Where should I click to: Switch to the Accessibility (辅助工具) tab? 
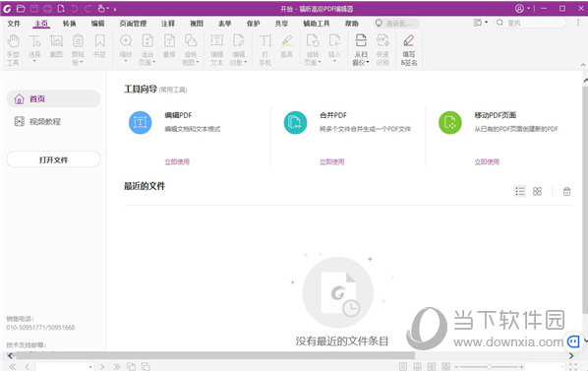click(317, 24)
